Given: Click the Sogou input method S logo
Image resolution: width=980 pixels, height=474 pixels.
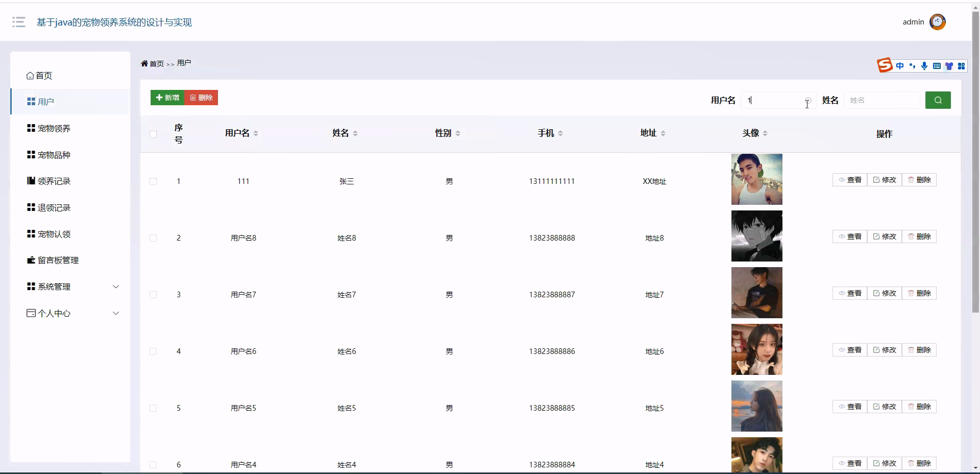Looking at the screenshot, I should (885, 65).
